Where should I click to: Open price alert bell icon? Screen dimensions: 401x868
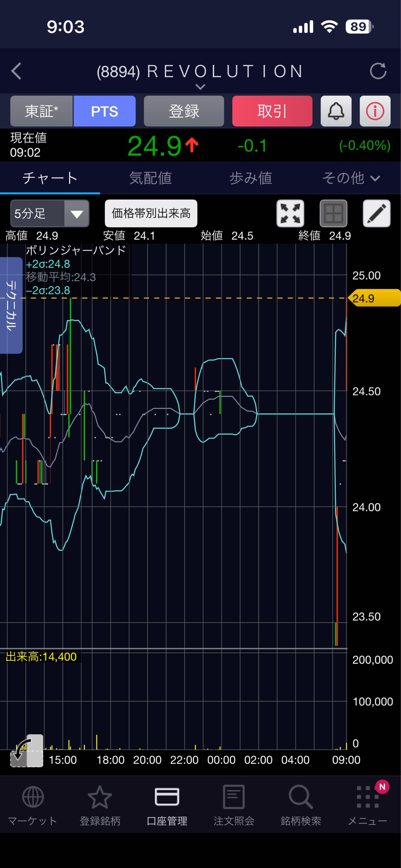tap(336, 111)
